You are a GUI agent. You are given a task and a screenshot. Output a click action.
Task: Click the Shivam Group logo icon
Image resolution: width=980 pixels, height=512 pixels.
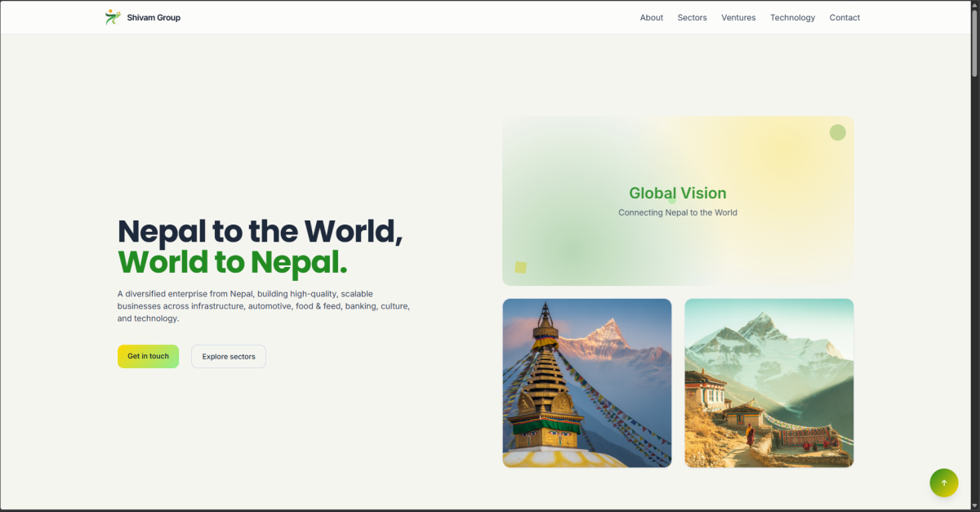(x=113, y=17)
